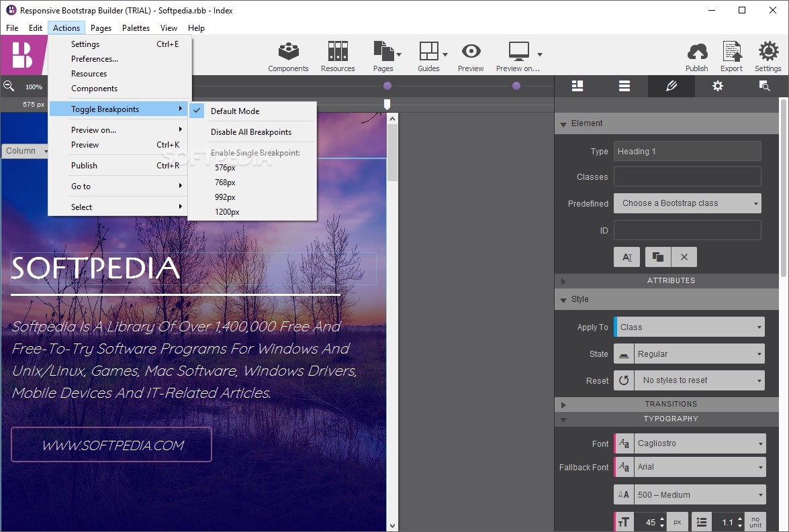The image size is (789, 532).
Task: Open Settings gear in main toolbar
Action: tap(768, 56)
